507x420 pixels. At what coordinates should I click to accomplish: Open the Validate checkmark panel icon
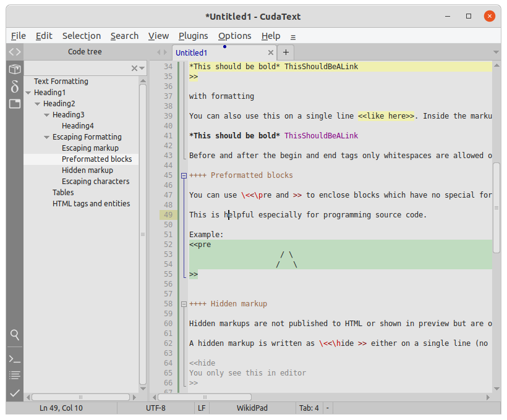15,393
